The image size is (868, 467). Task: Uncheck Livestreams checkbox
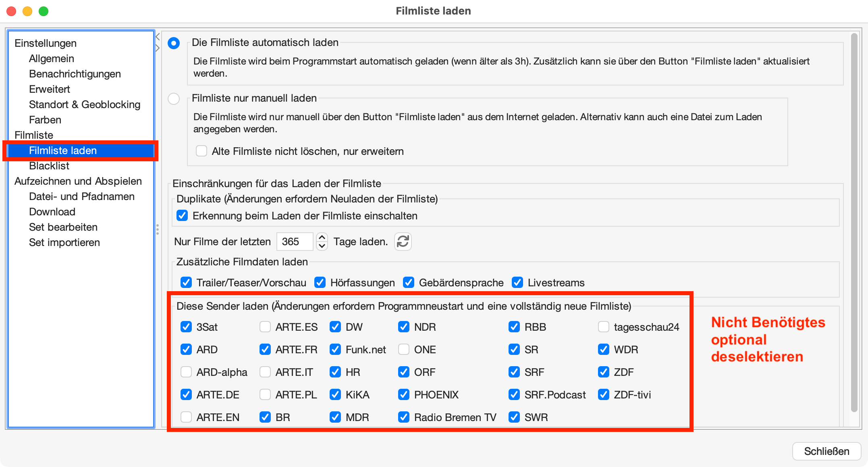[517, 283]
